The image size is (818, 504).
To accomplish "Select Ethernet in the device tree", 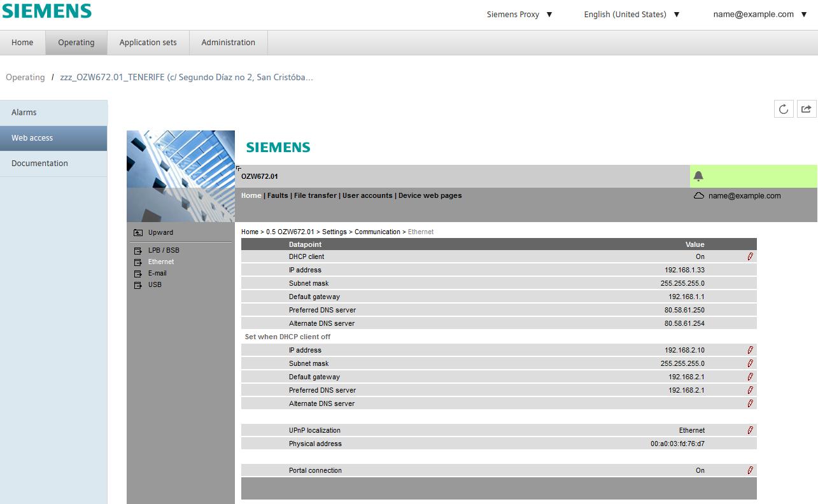I will (x=161, y=262).
